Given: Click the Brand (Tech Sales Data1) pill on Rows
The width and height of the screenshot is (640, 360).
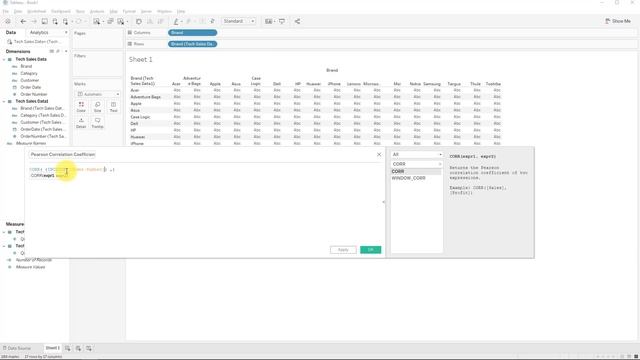Looking at the screenshot, I should point(192,44).
